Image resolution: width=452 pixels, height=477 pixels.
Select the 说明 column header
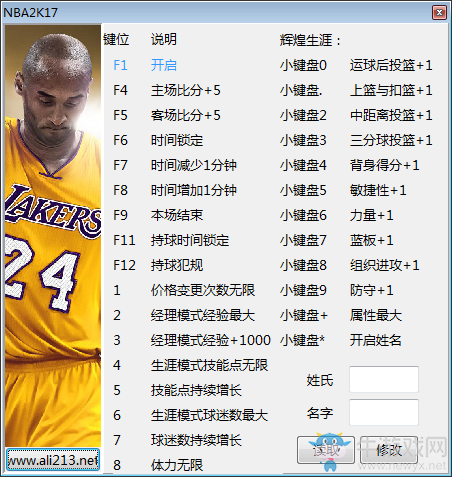(x=164, y=39)
